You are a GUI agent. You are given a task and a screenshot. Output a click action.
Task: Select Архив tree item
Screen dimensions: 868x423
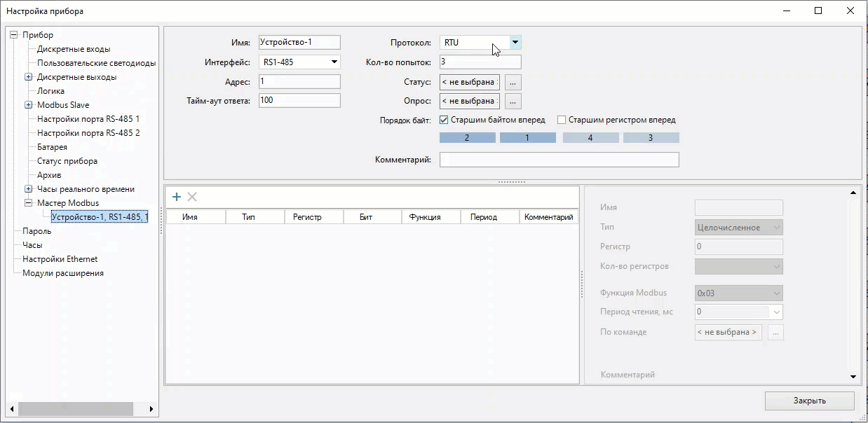coord(49,175)
